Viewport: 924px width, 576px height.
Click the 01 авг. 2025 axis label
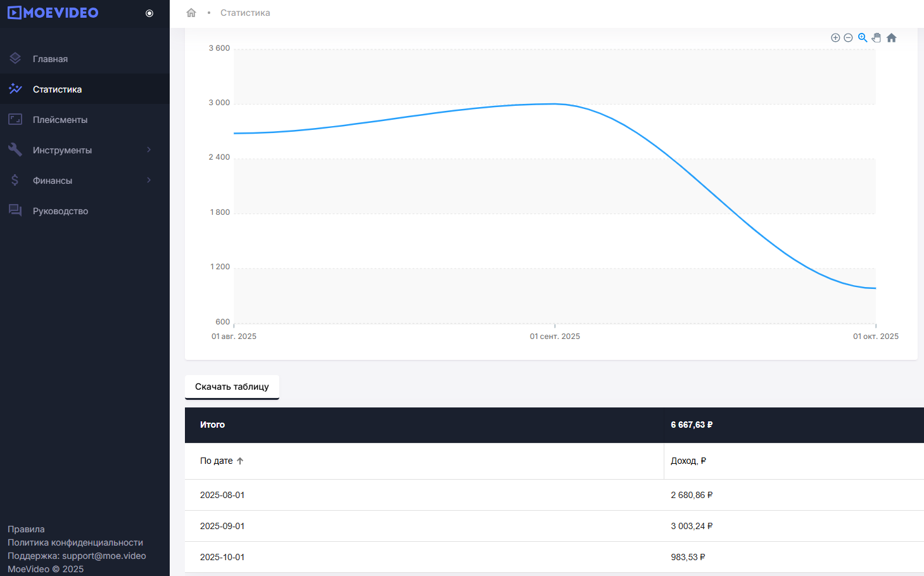234,336
